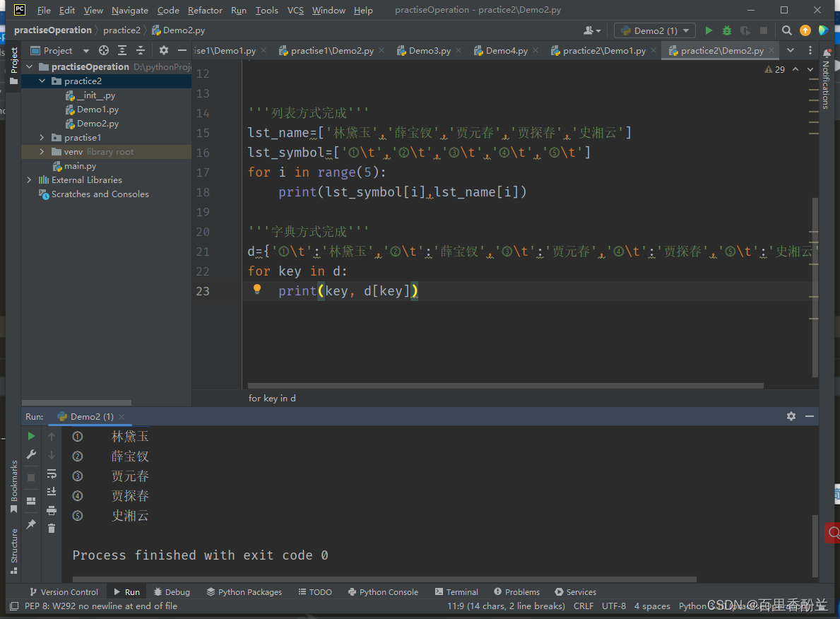840x619 pixels.
Task: Open Project panel gear options
Action: (164, 50)
